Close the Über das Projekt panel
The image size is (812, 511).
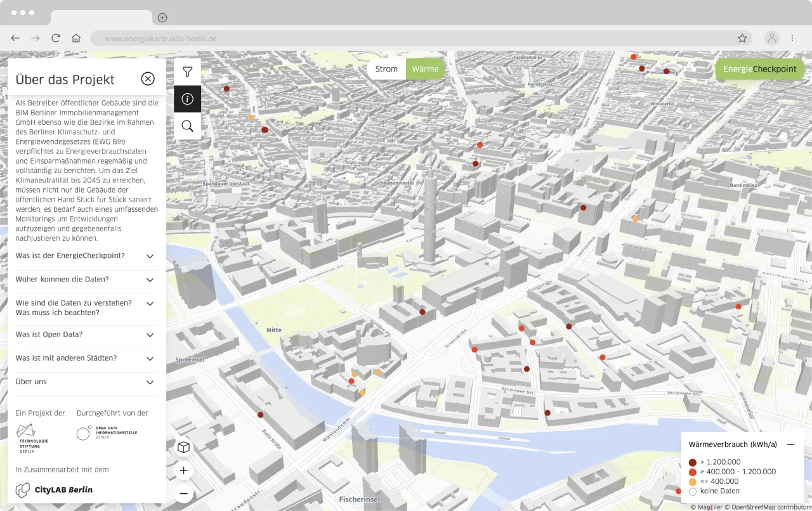click(x=148, y=79)
